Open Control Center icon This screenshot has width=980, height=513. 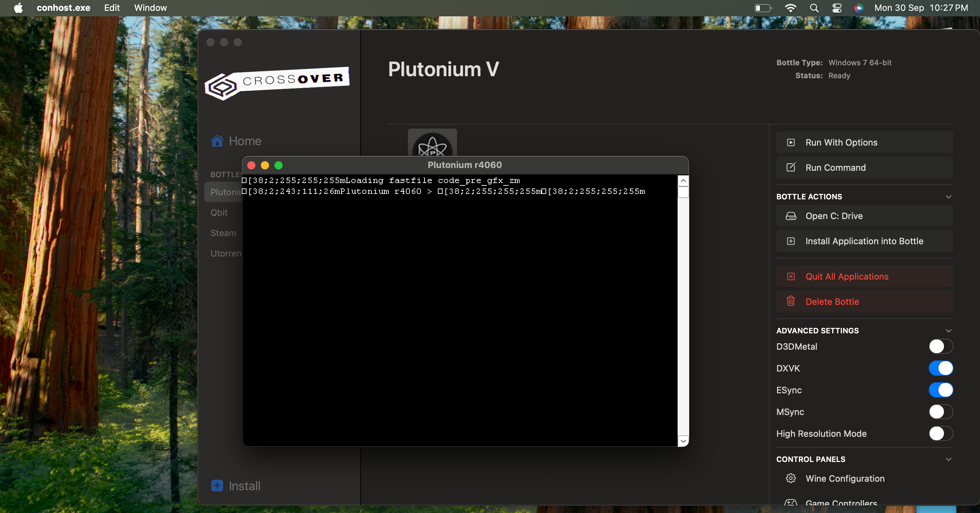point(837,7)
